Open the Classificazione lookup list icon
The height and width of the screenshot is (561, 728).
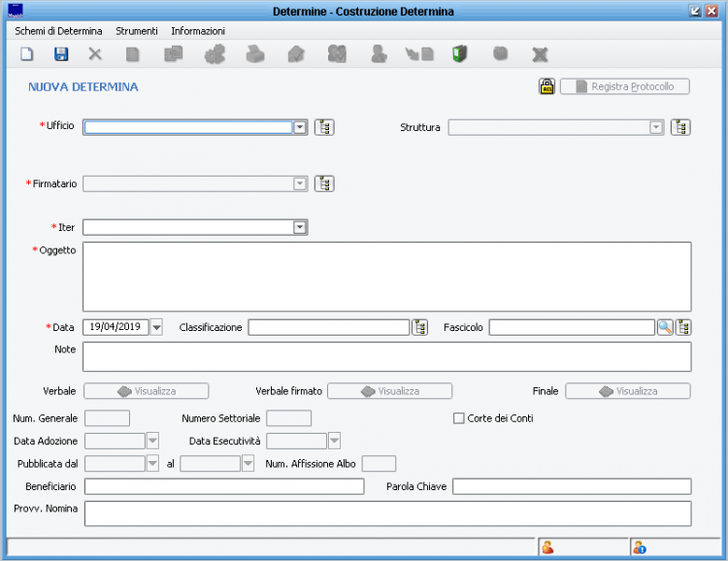(419, 327)
